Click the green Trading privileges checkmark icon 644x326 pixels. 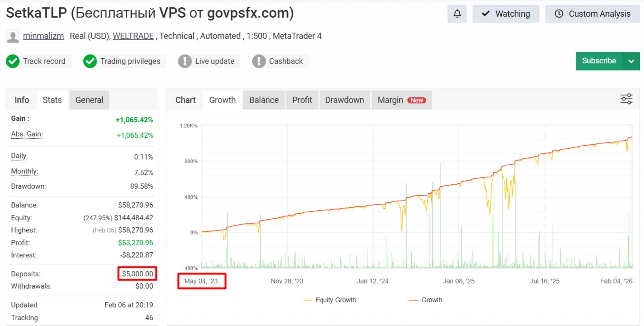click(x=90, y=61)
